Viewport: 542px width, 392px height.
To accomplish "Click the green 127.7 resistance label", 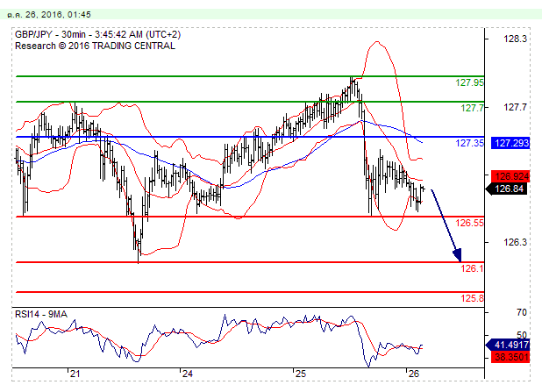I will pyautogui.click(x=472, y=108).
